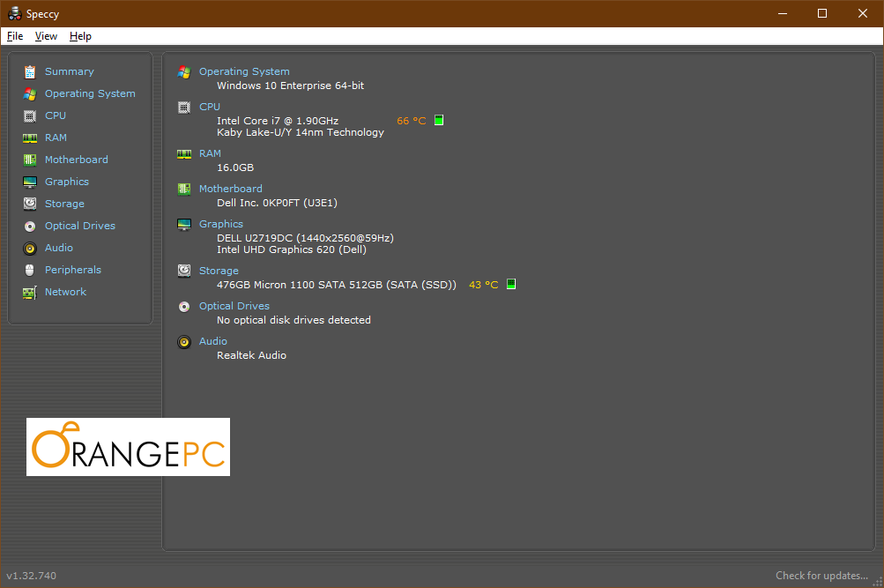The image size is (884, 588).
Task: Go to Graphics section in sidebar
Action: pos(66,182)
